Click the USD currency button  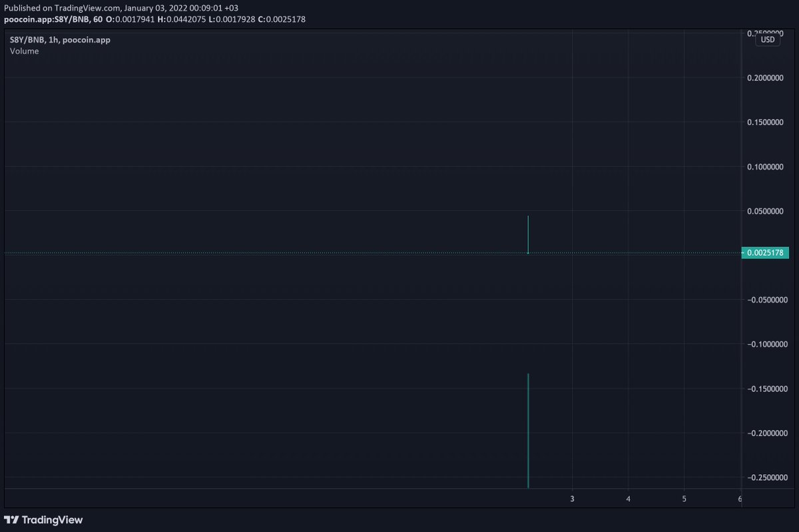768,39
